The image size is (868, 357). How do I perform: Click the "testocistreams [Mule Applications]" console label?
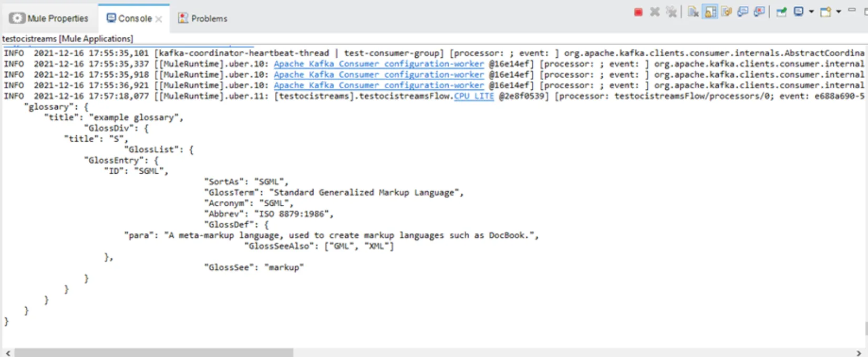tap(67, 39)
